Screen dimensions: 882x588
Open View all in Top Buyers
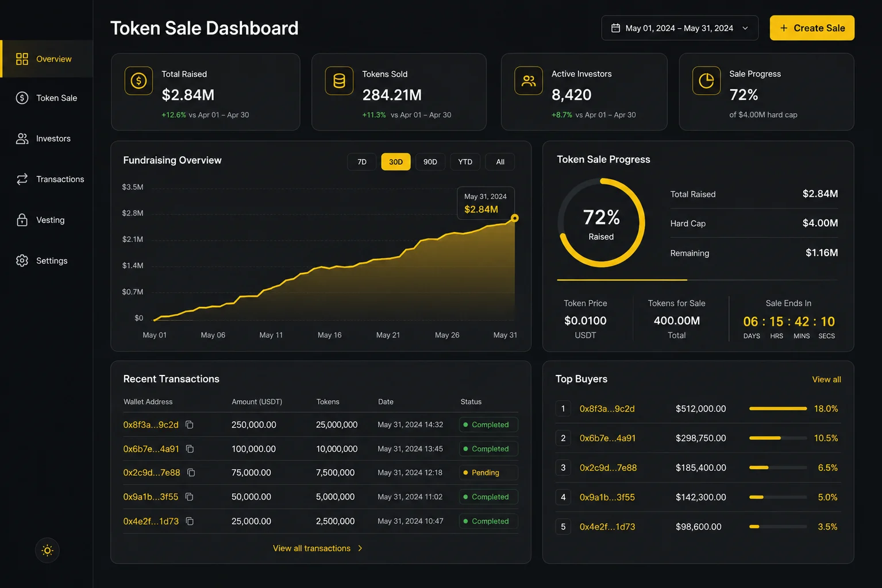point(826,380)
